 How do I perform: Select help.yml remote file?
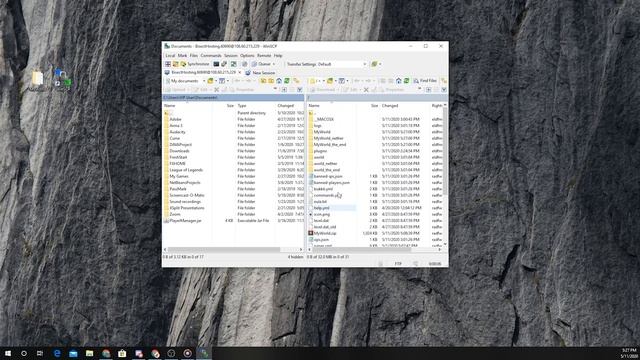[x=321, y=208]
